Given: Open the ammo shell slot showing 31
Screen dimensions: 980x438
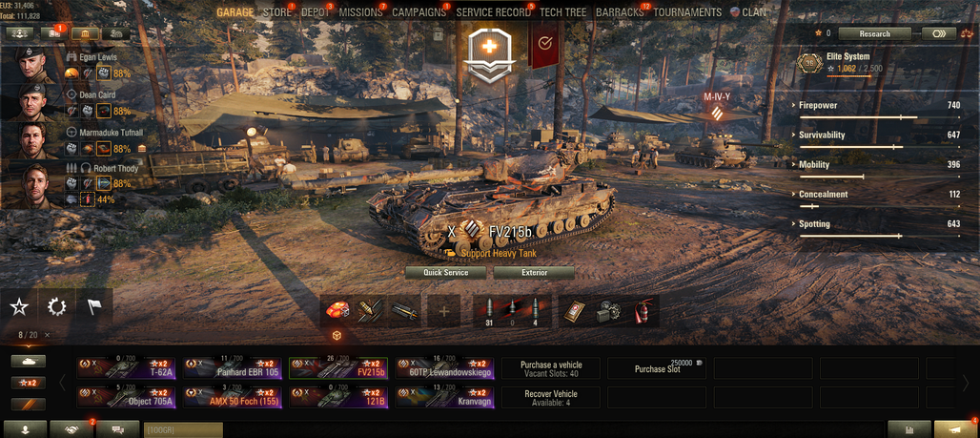Looking at the screenshot, I should 489,311.
